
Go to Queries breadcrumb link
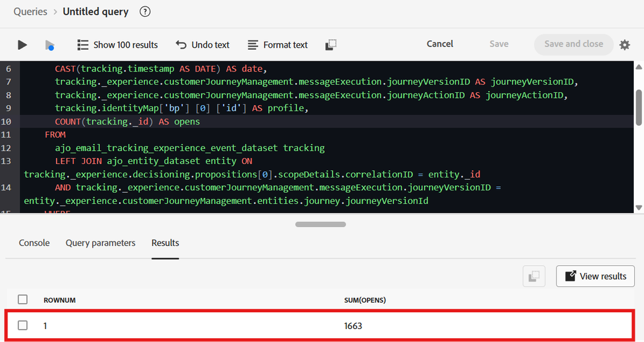30,12
